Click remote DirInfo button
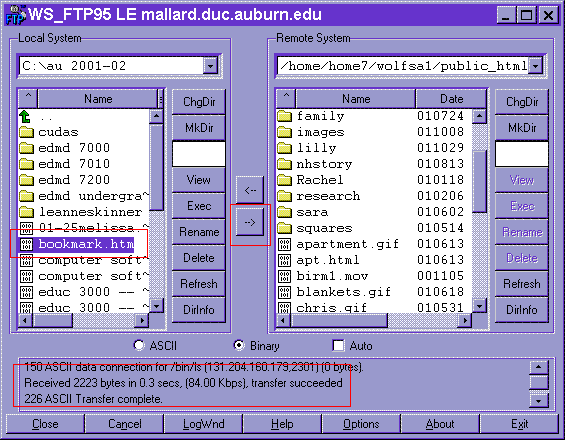Screen dimensions: 566x441 [522, 310]
